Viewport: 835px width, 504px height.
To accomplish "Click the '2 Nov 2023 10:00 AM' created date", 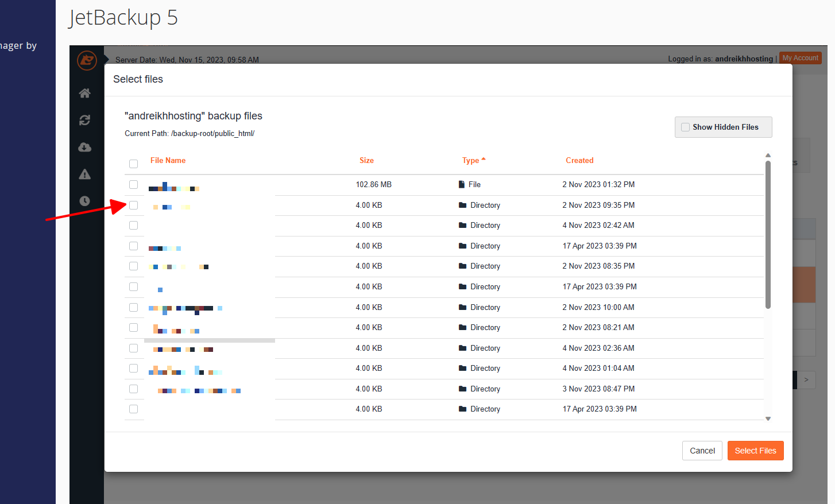I will (598, 307).
